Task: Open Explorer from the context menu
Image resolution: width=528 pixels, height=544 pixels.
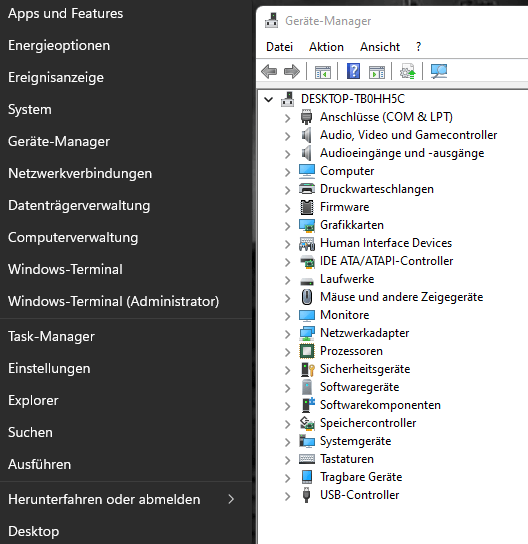Action: (x=126, y=400)
